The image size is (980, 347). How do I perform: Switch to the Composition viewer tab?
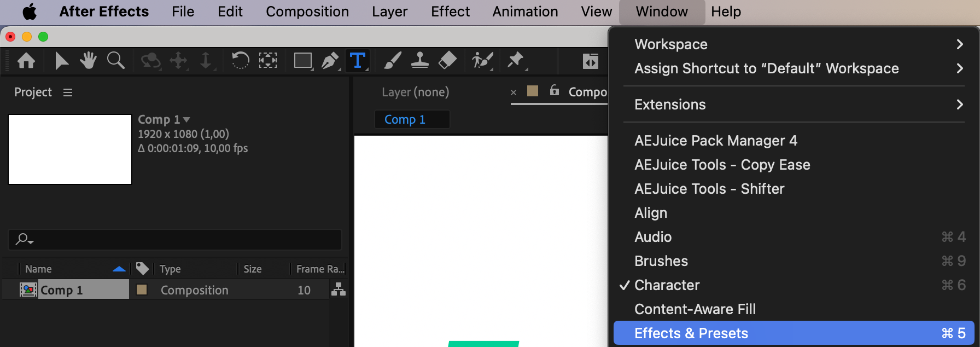pos(588,92)
